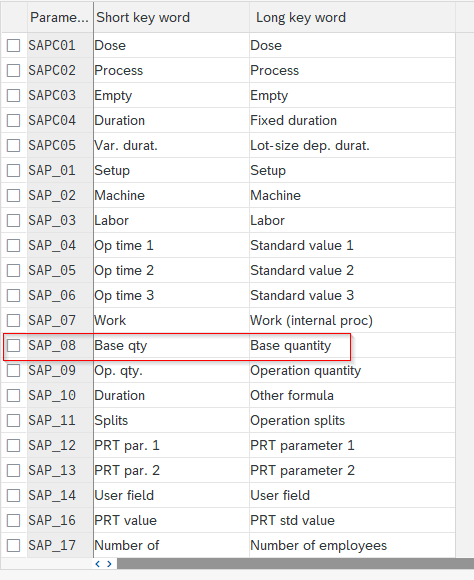The image size is (474, 580).
Task: Select the SAP_08 parameter cell
Action: click(60, 345)
